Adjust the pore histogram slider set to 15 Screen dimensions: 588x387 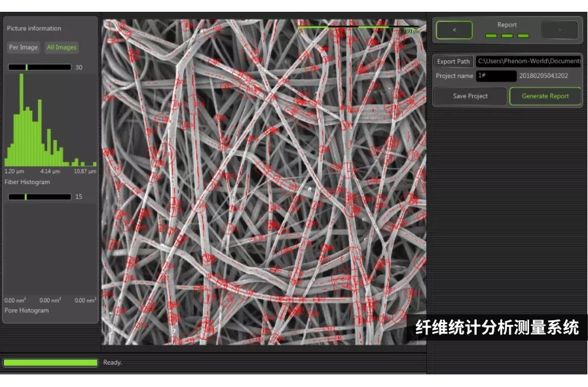tap(26, 196)
